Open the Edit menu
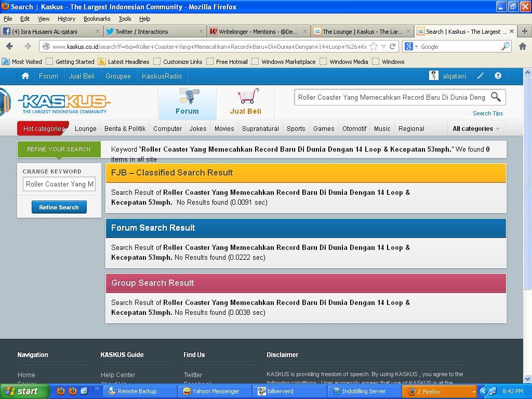This screenshot has width=532, height=399. tap(25, 19)
